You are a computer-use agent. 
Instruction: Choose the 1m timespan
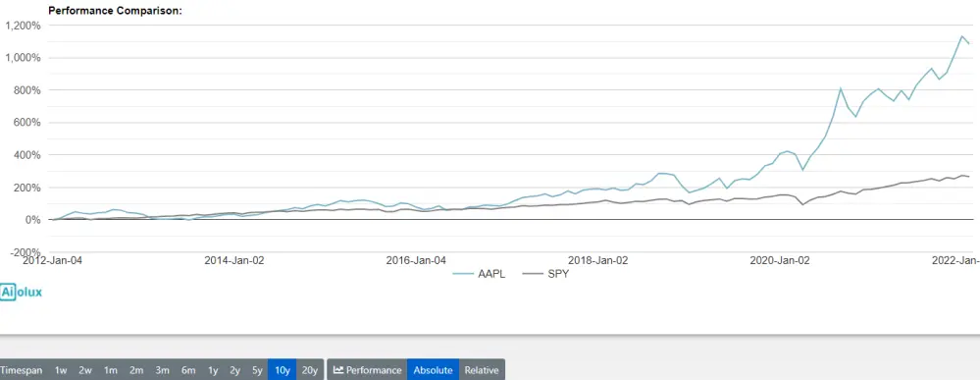pyautogui.click(x=111, y=370)
